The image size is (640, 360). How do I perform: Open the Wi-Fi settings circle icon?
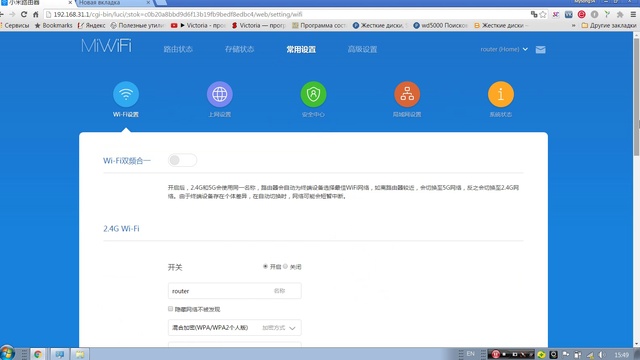coord(126,94)
